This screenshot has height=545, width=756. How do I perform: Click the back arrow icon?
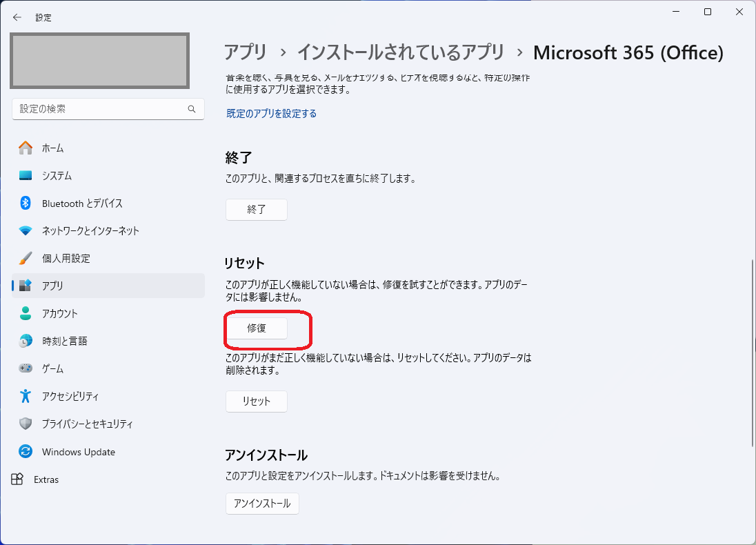[x=17, y=17]
